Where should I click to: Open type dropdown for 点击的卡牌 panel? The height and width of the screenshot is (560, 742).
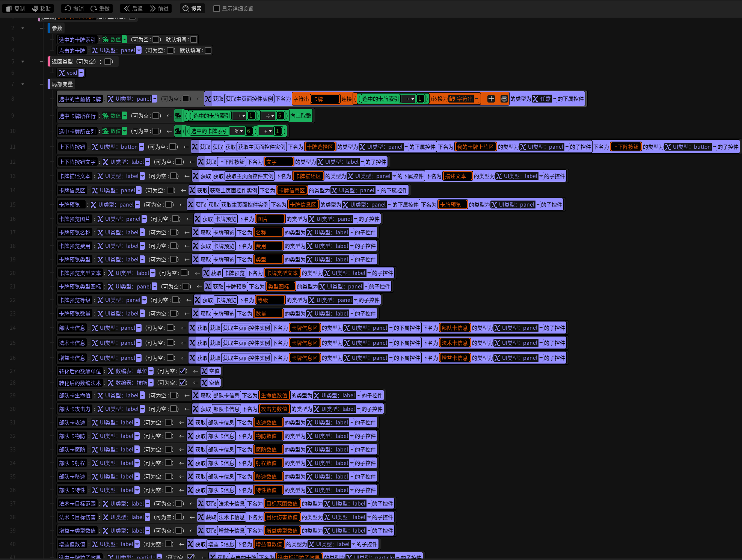(x=139, y=50)
